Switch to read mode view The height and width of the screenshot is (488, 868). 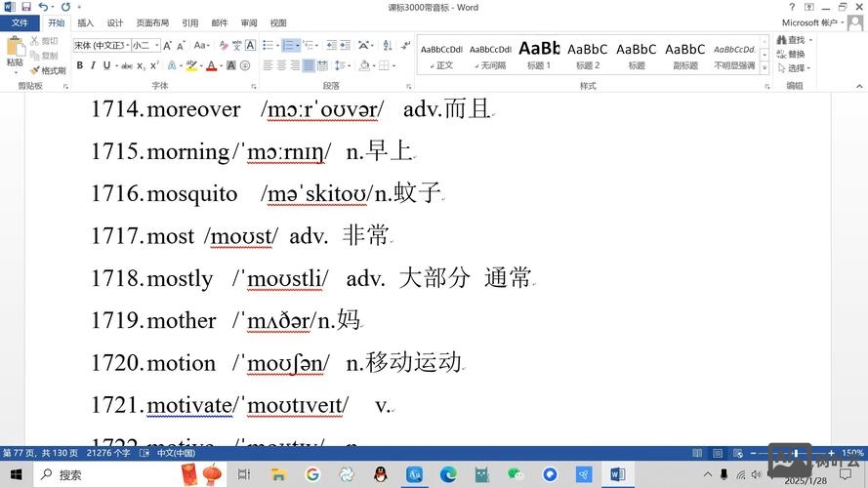click(x=697, y=453)
